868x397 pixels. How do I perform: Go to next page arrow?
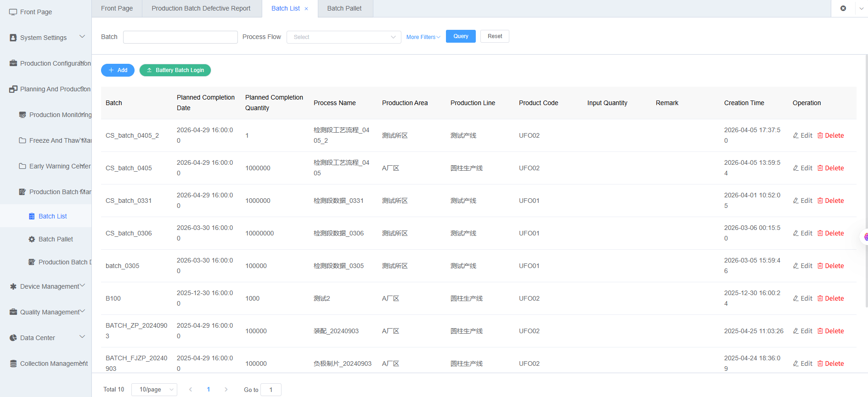[226, 390]
